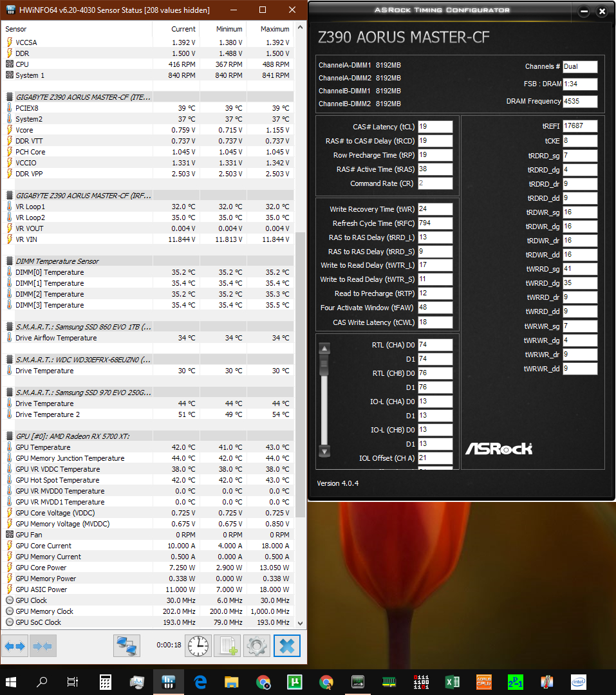Open the remote network sensors icon in HWiNFO
The width and height of the screenshot is (616, 695).
126,646
